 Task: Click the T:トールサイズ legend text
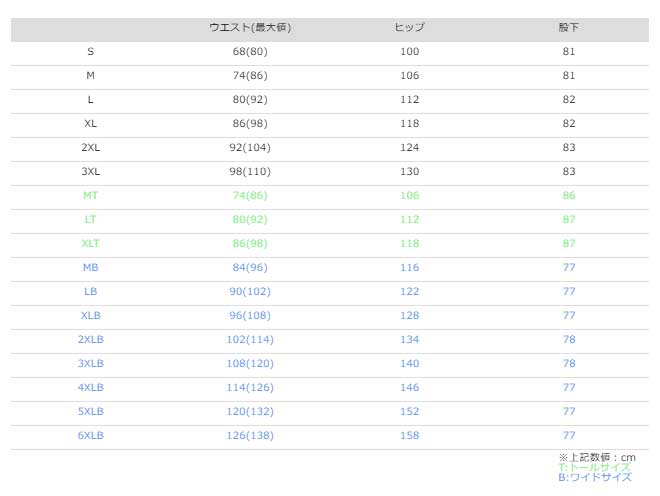(594, 467)
